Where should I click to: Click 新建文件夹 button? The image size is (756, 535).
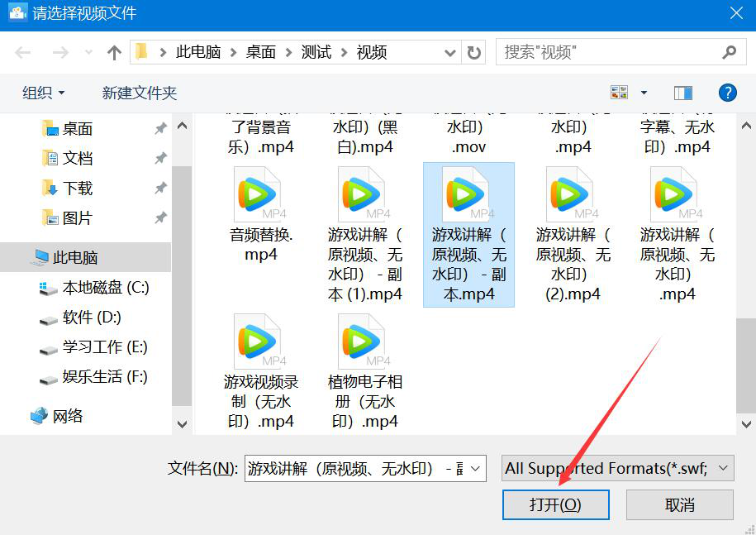140,93
